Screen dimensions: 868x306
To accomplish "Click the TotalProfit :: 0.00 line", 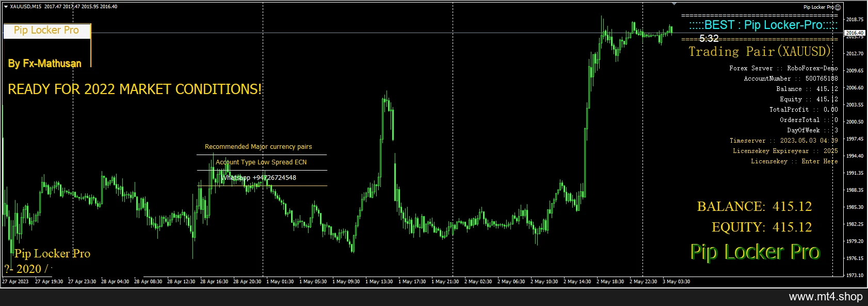I will tap(803, 110).
